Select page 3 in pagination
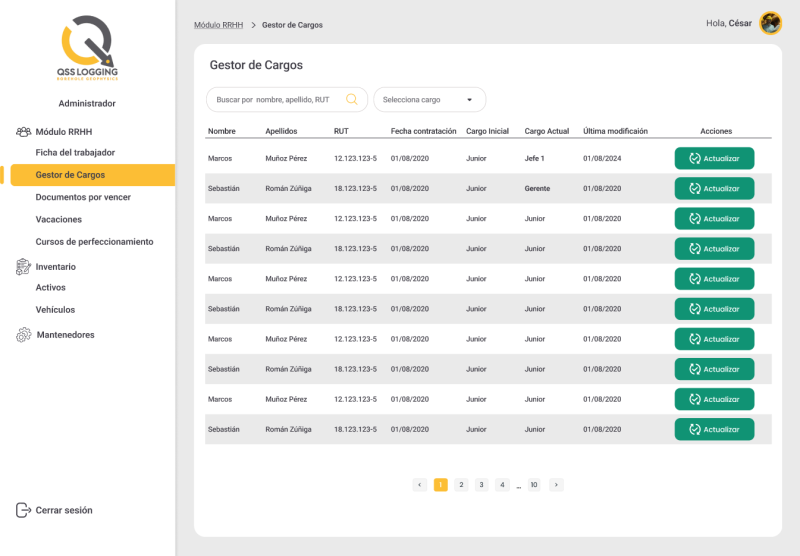The image size is (800, 556). click(481, 485)
